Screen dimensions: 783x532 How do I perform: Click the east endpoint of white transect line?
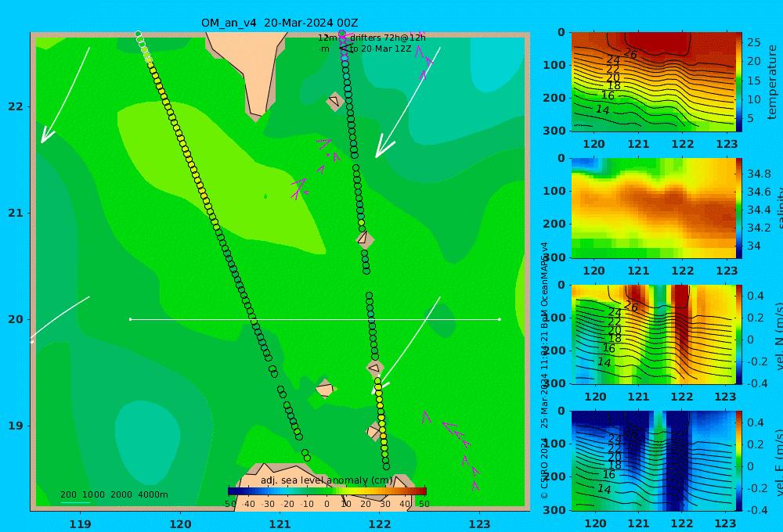tap(500, 319)
